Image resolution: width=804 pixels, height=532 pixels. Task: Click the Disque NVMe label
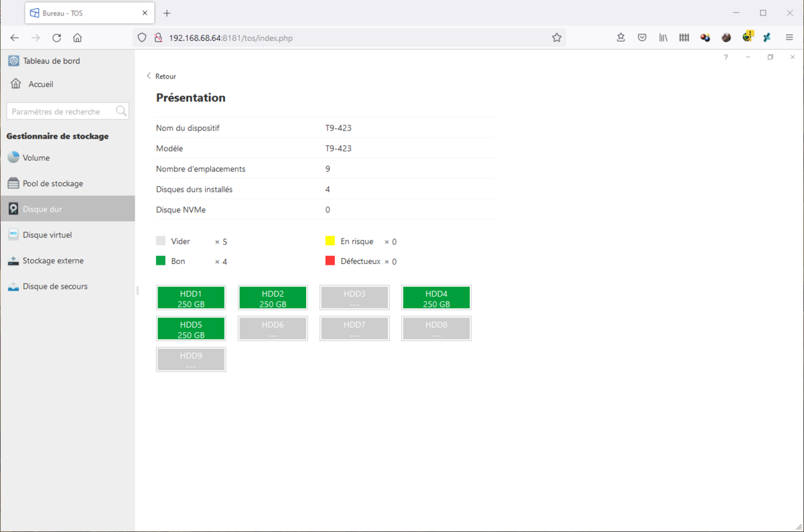click(x=181, y=210)
